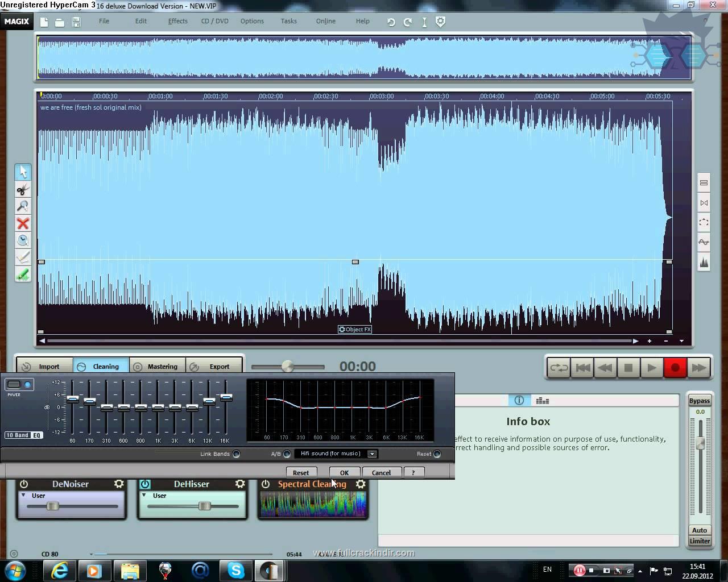Select the green pencil tool
Image resolution: width=728 pixels, height=582 pixels.
[23, 275]
